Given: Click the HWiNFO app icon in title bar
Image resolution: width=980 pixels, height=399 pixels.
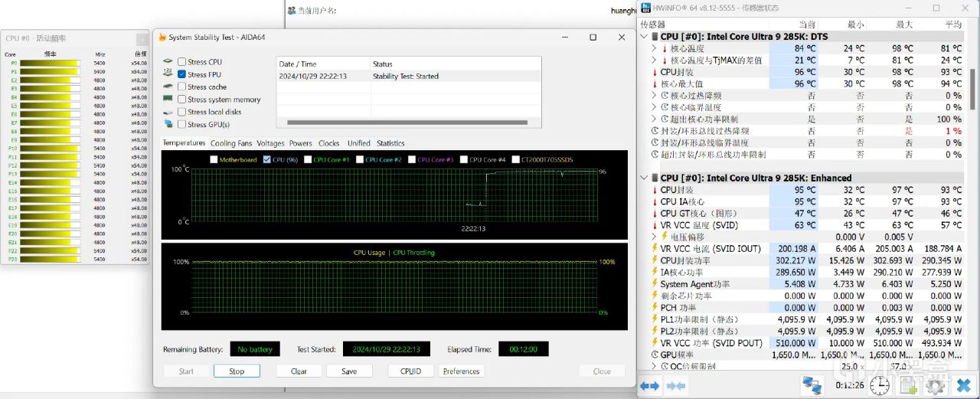Looking at the screenshot, I should [x=646, y=8].
